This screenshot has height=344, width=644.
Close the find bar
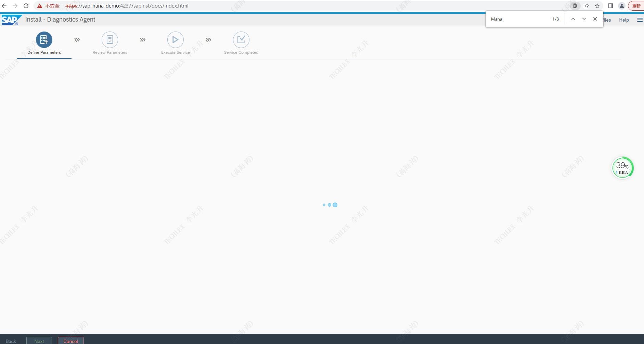pyautogui.click(x=595, y=19)
